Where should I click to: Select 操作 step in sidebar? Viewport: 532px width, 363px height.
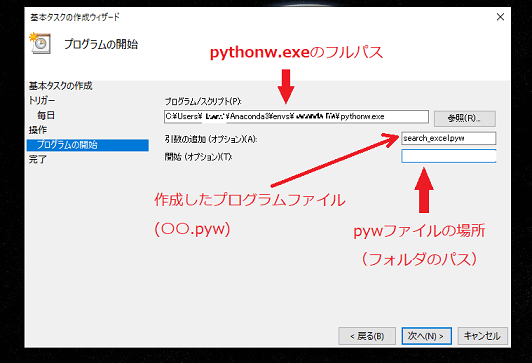[x=38, y=130]
